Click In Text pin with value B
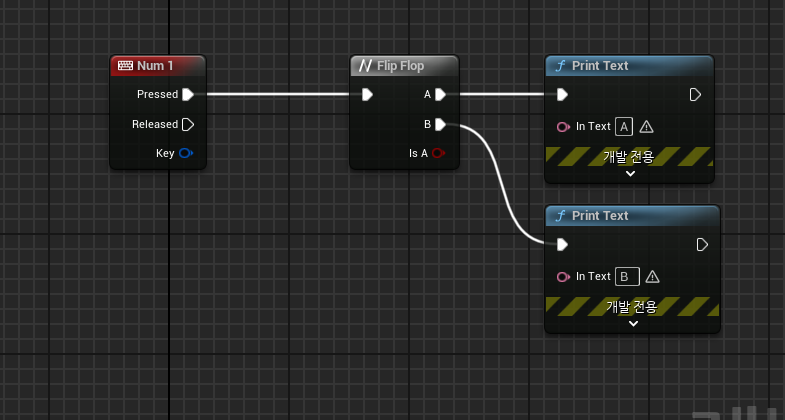The height and width of the screenshot is (420, 785). coord(563,276)
